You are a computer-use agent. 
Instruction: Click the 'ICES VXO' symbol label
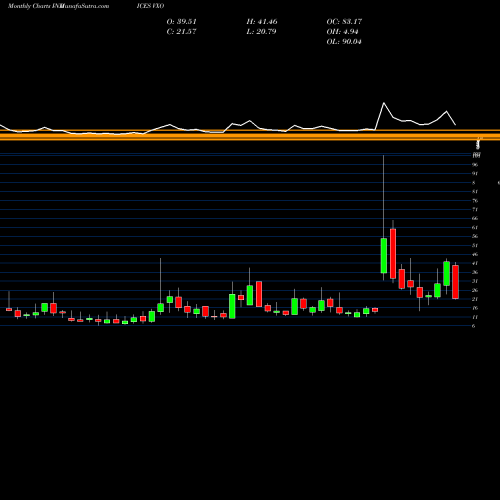150,6
